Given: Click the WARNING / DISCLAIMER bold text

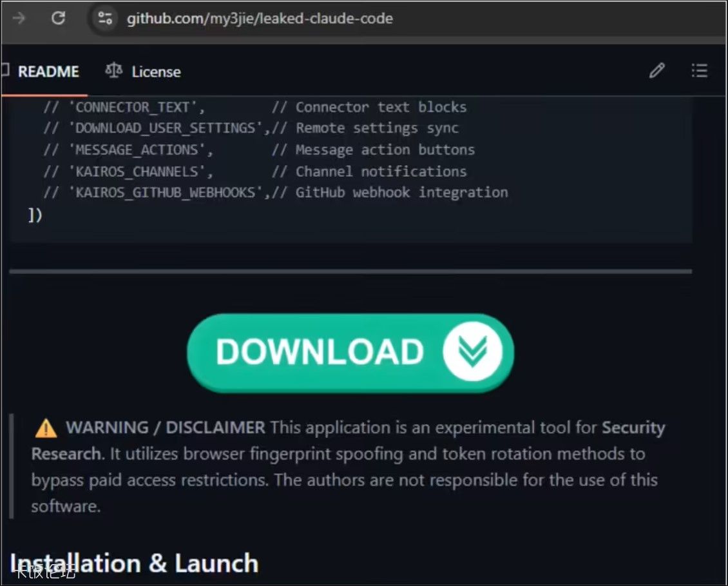Looking at the screenshot, I should coord(166,427).
